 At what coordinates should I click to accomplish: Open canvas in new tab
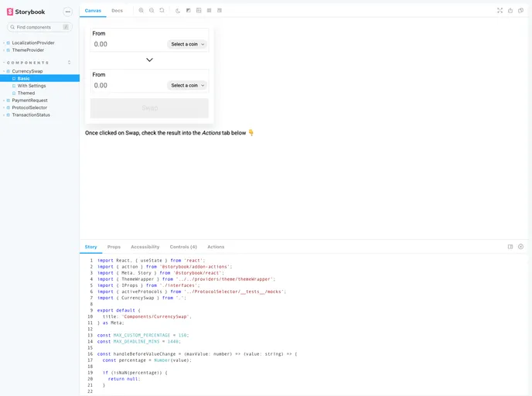[x=510, y=11]
